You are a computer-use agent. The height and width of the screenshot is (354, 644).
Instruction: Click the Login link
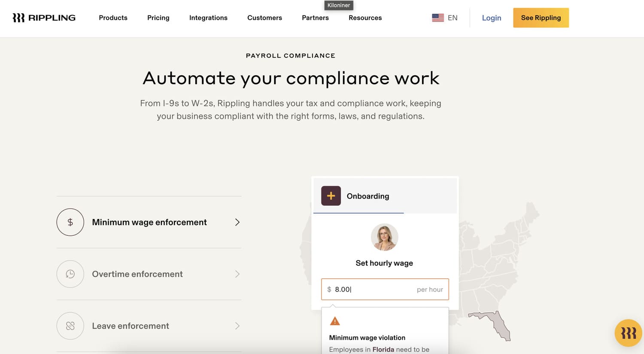click(x=492, y=18)
